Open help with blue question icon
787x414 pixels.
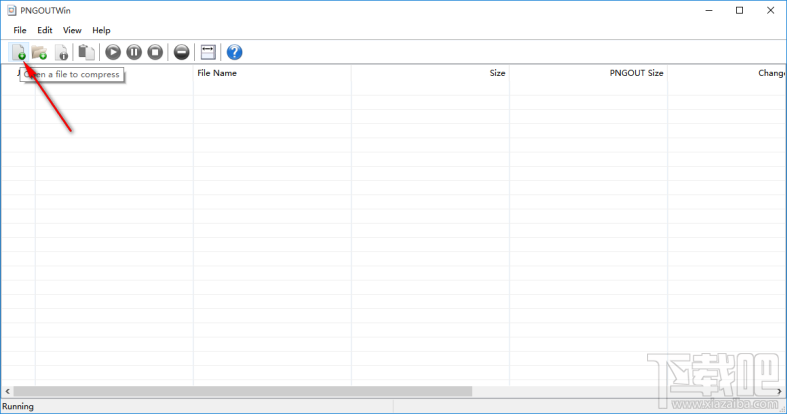(x=234, y=52)
